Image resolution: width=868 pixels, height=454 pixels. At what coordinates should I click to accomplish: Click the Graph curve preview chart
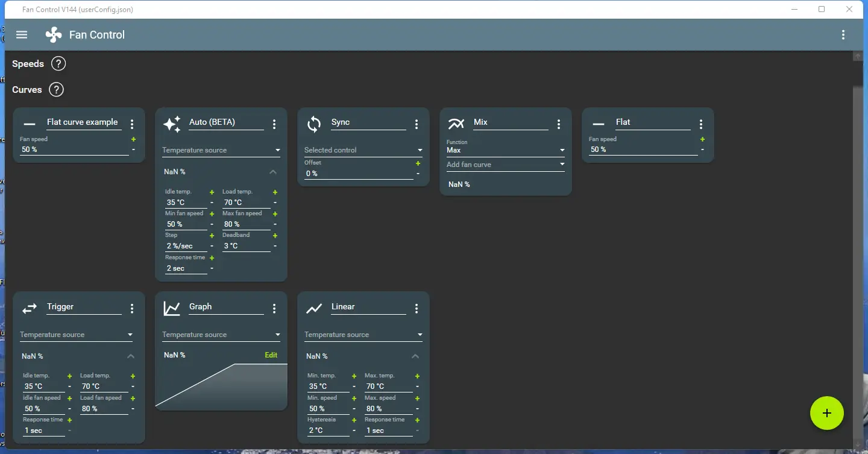(x=221, y=386)
